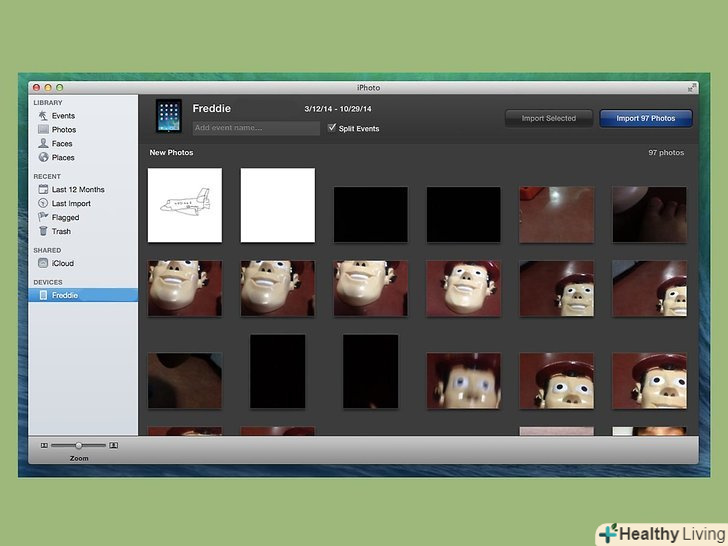
Task: Select Freddie under Devices
Action: (83, 295)
